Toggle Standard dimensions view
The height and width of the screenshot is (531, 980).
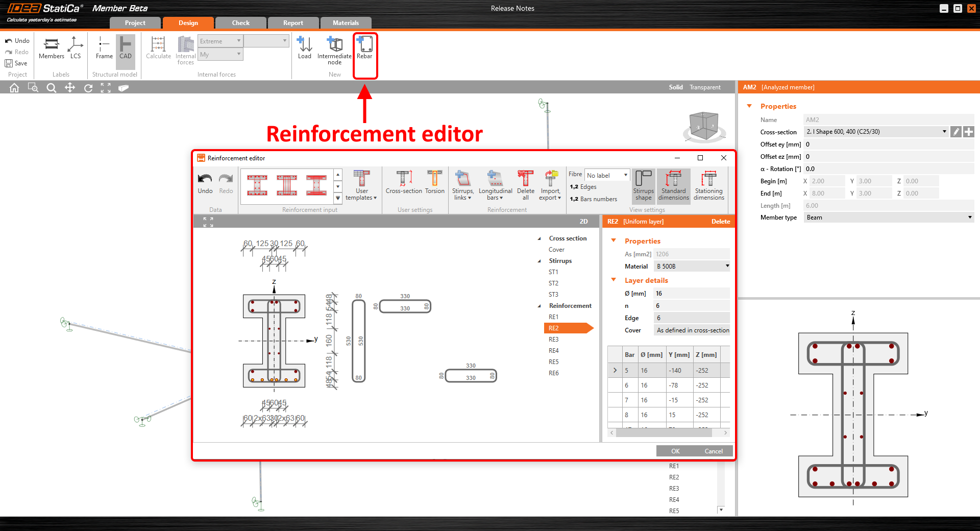click(673, 185)
